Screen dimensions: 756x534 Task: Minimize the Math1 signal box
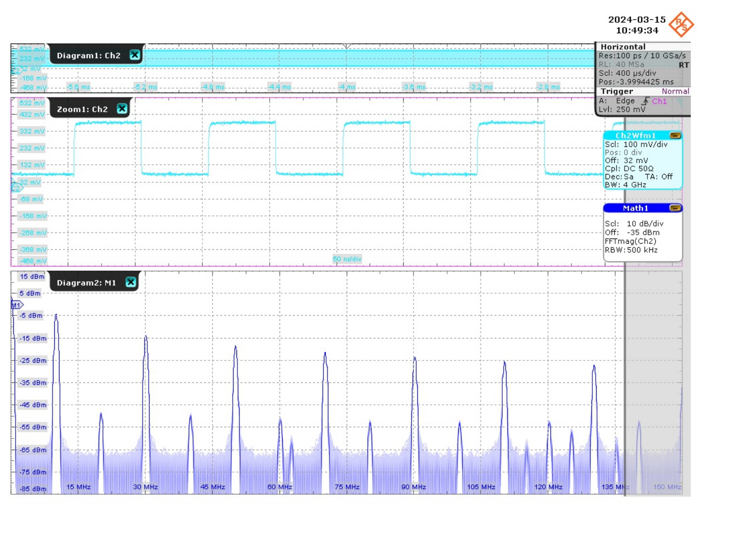(x=675, y=208)
